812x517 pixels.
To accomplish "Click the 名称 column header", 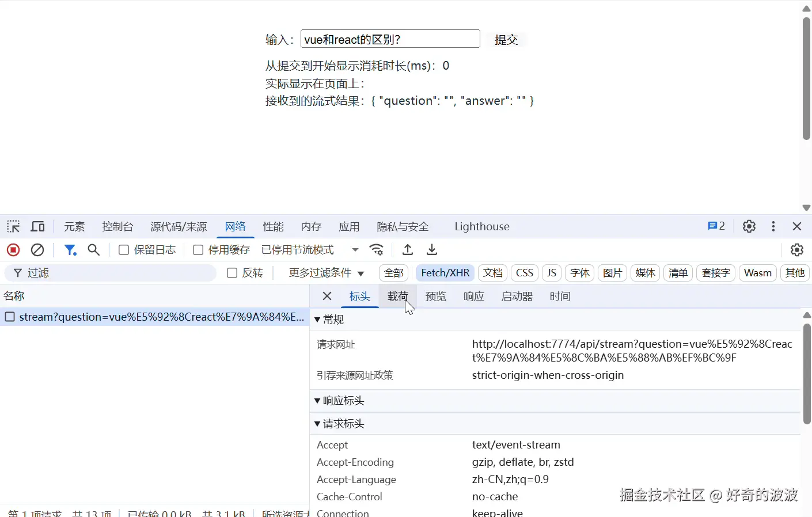I will click(x=154, y=296).
